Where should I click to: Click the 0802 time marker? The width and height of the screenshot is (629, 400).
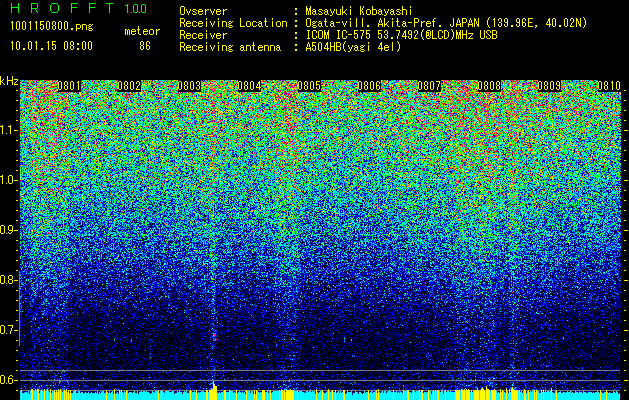(x=129, y=86)
